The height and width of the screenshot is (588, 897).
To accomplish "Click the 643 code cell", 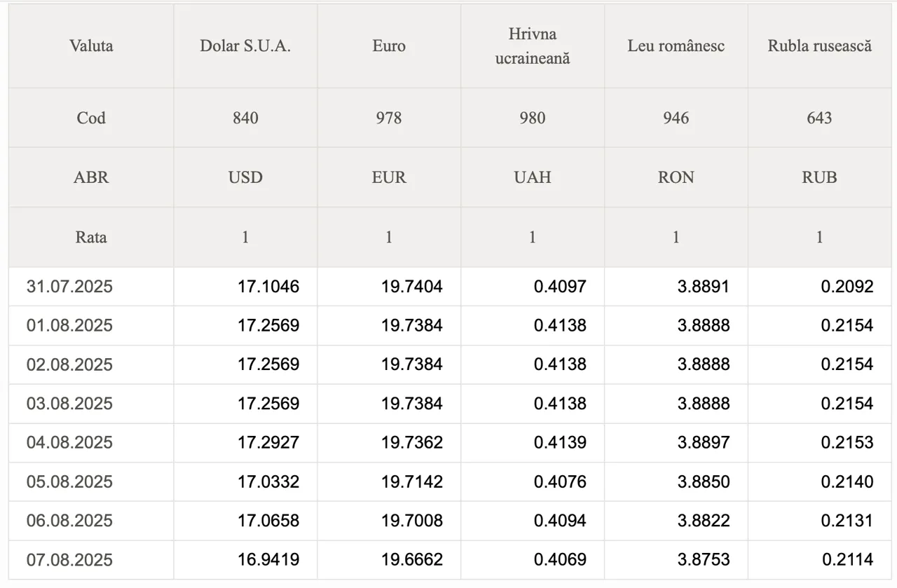I will coord(820,118).
